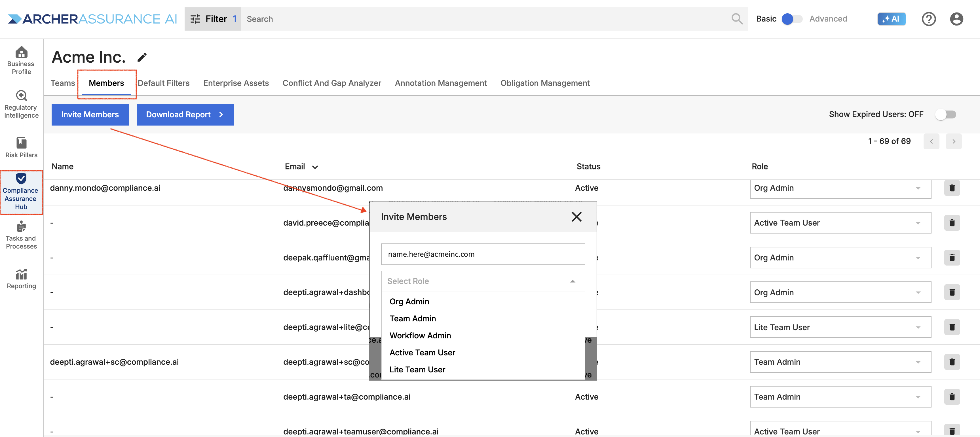The width and height of the screenshot is (980, 437).
Task: Choose Workflow Admin from the role list
Action: [x=420, y=336]
